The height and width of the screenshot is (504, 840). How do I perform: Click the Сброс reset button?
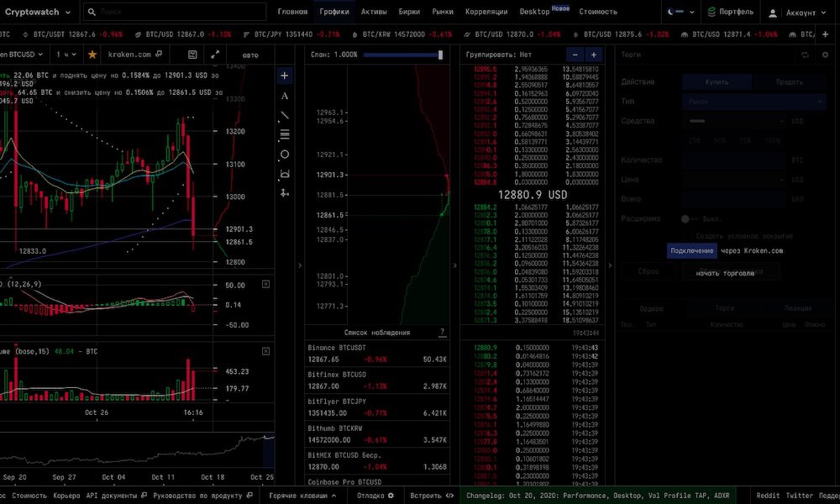tap(648, 271)
